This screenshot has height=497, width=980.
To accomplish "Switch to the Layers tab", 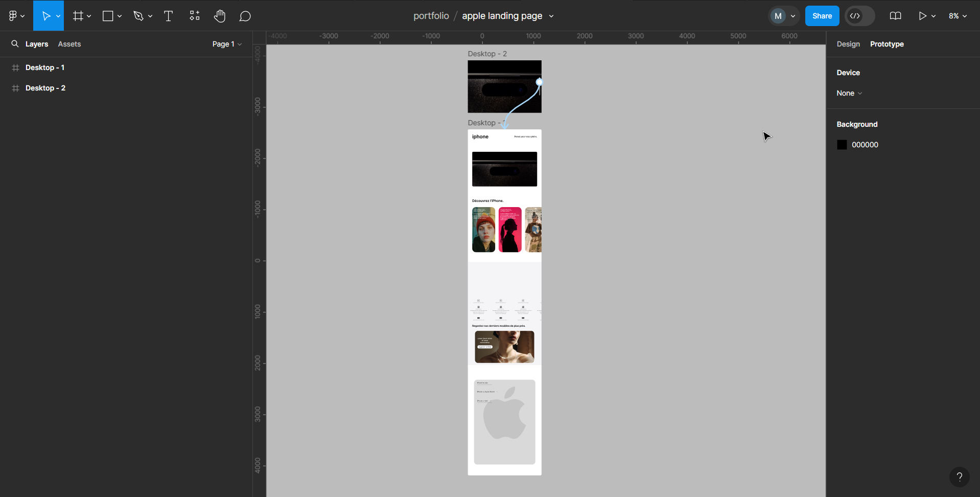I will pos(37,44).
